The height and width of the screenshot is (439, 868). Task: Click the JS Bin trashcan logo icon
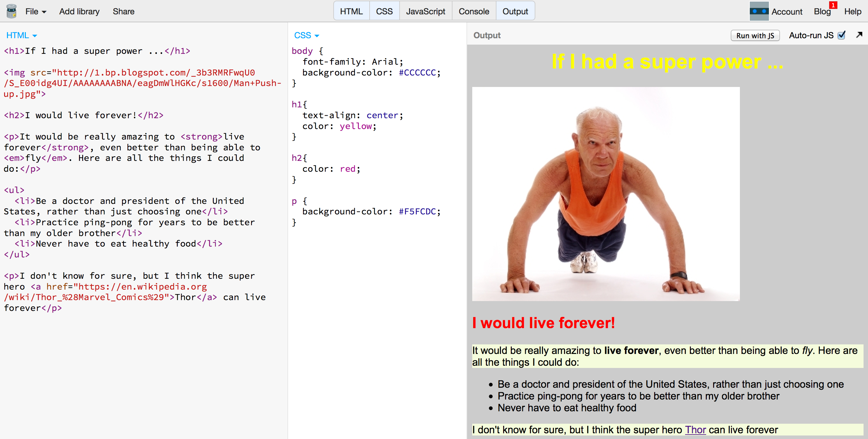point(11,11)
